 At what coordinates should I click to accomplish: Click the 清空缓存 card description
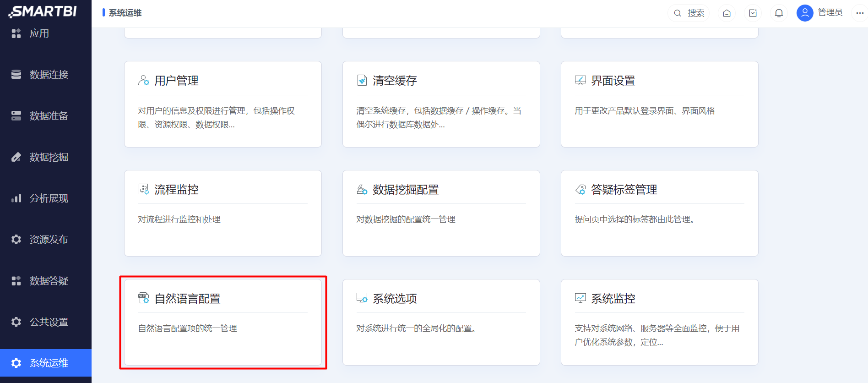click(x=439, y=118)
